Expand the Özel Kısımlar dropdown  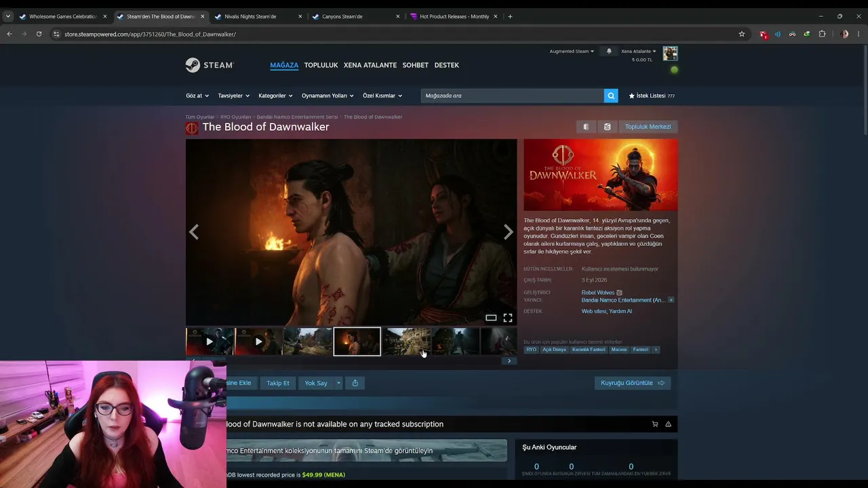(382, 96)
